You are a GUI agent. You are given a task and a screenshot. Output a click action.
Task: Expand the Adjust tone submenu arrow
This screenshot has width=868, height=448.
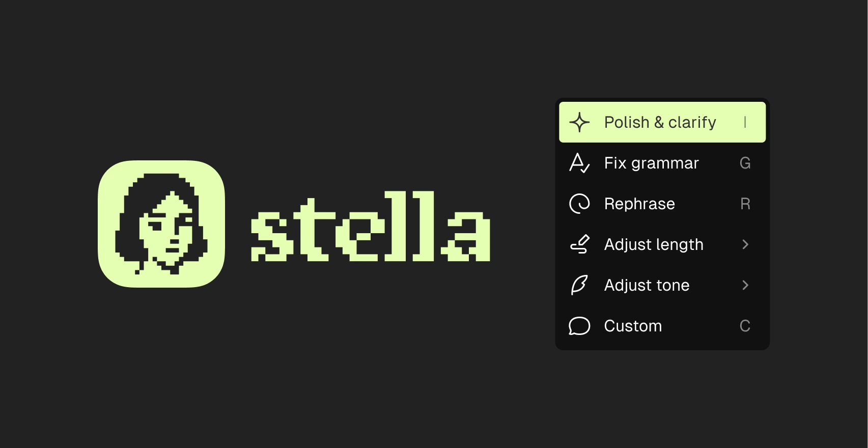point(745,285)
